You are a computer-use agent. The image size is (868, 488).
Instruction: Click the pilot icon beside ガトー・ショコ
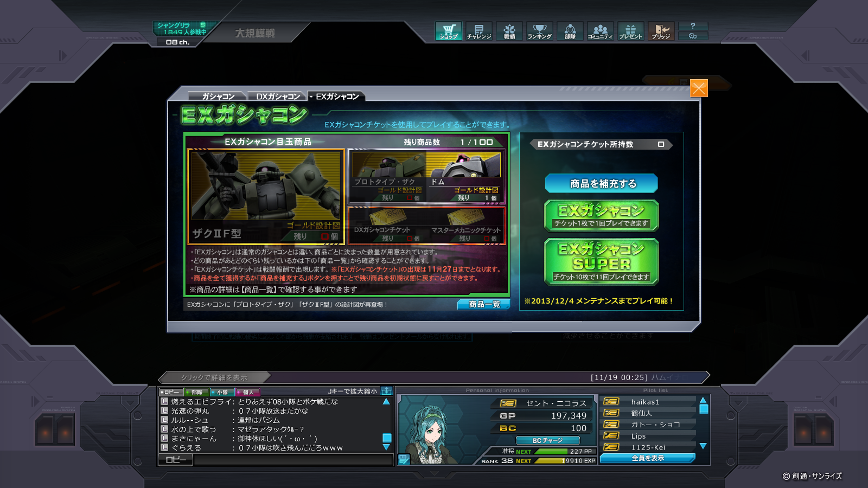click(x=611, y=425)
